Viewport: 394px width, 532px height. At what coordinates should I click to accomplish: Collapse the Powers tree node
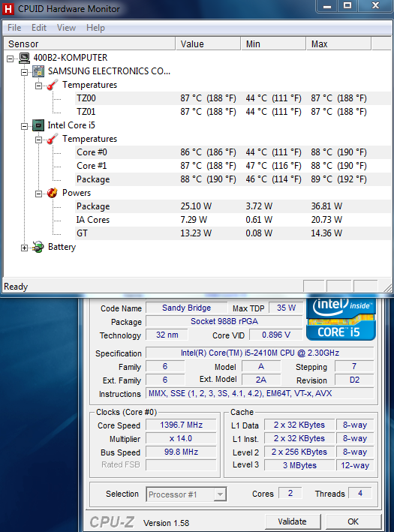39,194
